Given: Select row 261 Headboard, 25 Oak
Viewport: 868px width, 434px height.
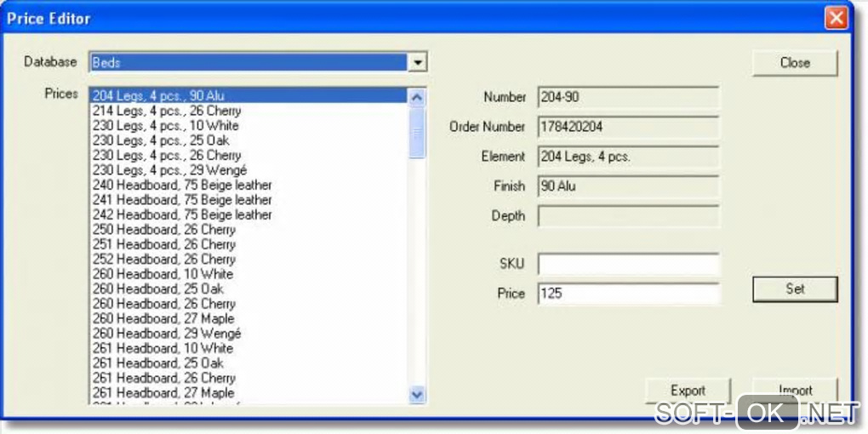Looking at the screenshot, I should pos(249,363).
